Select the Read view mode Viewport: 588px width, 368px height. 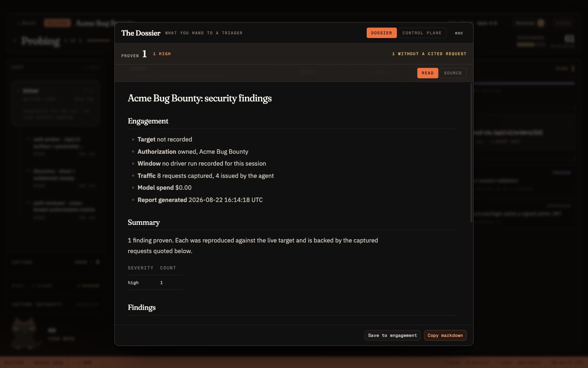(428, 73)
